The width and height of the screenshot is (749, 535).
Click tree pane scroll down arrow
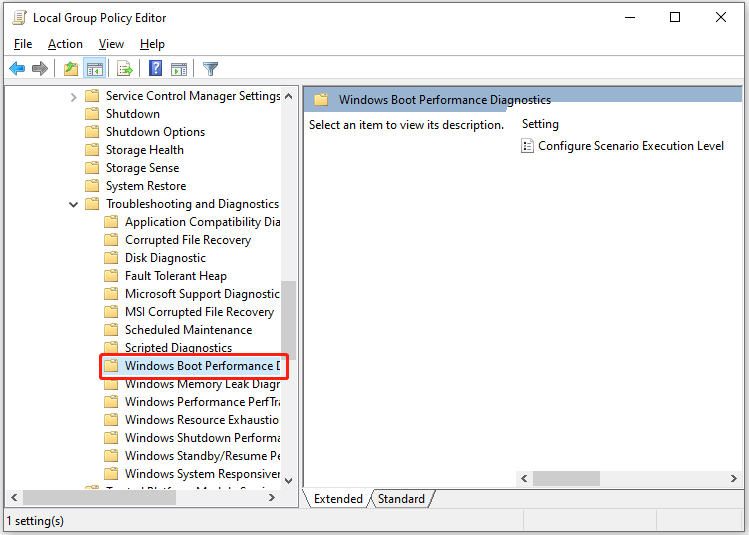click(289, 481)
